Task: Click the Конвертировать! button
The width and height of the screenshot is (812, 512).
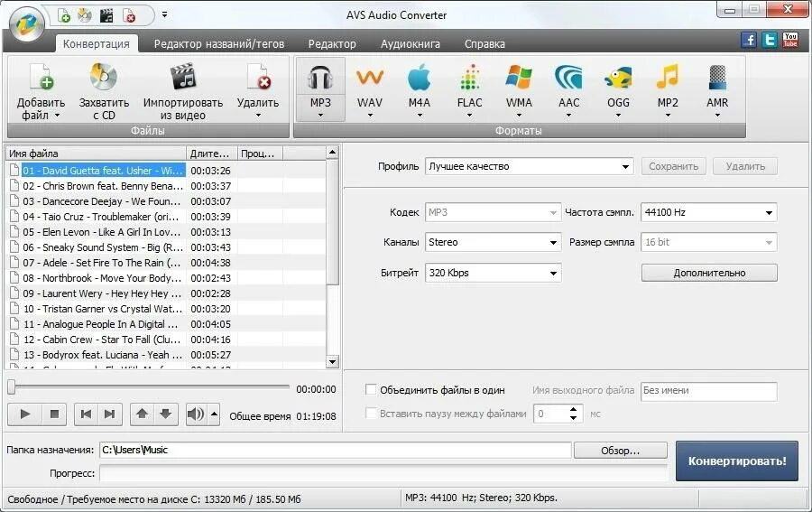Action: click(737, 461)
